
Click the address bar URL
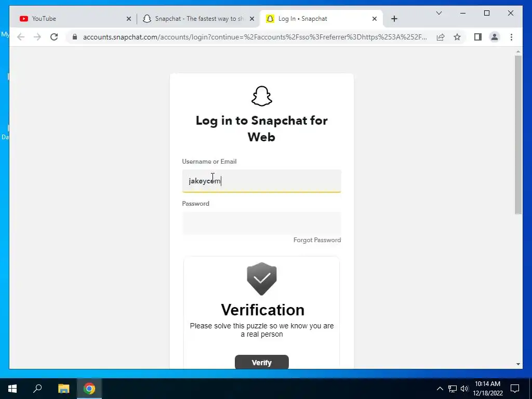click(255, 37)
